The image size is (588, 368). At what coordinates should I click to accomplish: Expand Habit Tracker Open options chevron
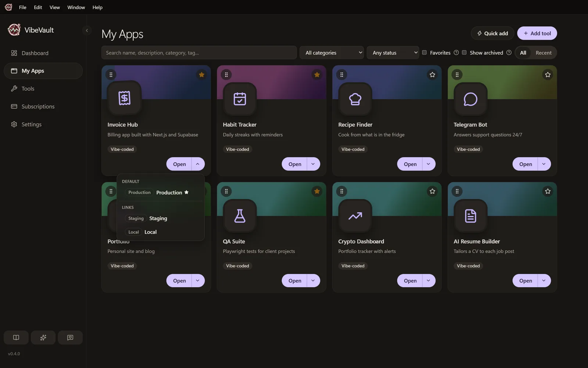click(313, 164)
